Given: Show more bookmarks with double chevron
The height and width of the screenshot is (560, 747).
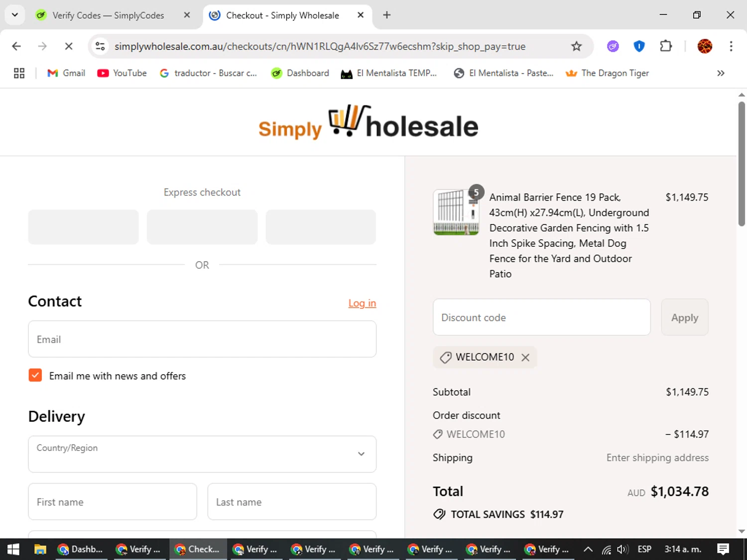Looking at the screenshot, I should coord(721,73).
